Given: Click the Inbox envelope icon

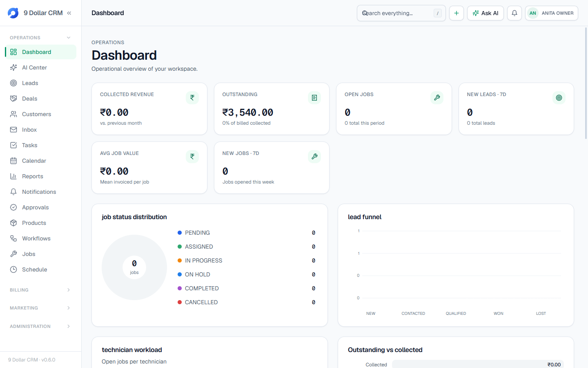Looking at the screenshot, I should pos(13,130).
